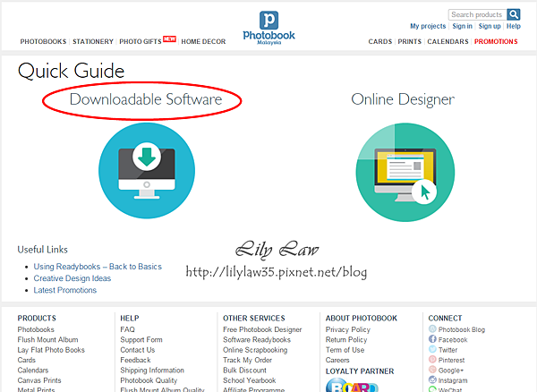Open the PHOTOBOOKS menu

pos(43,41)
